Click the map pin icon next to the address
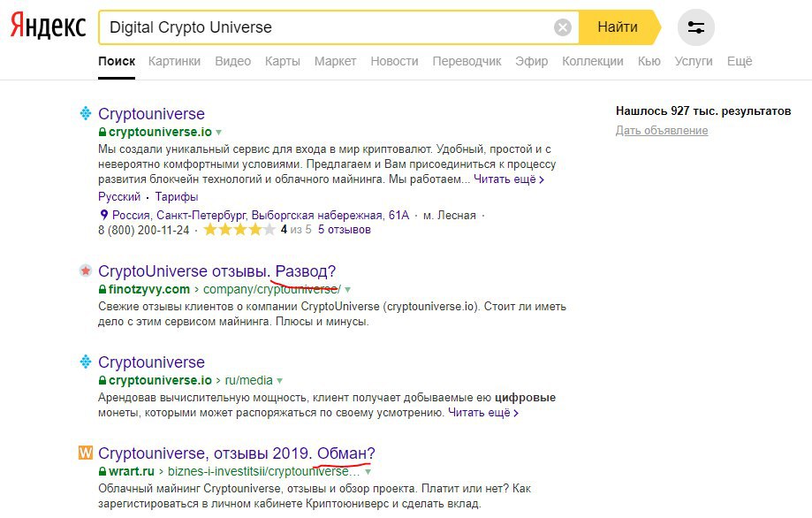Screen dimensions: 812x518 (x=103, y=215)
